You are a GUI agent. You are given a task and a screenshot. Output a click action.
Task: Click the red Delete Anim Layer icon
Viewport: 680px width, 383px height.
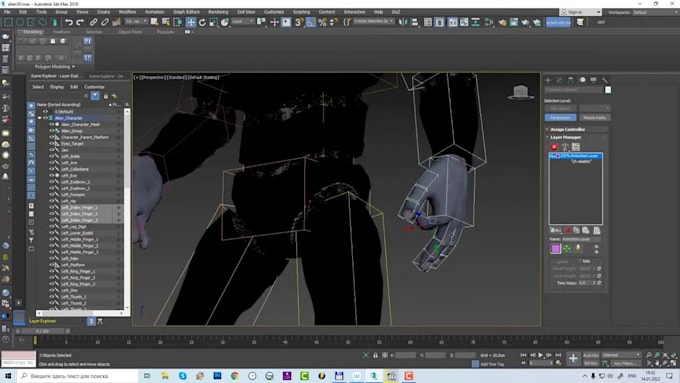tap(567, 230)
